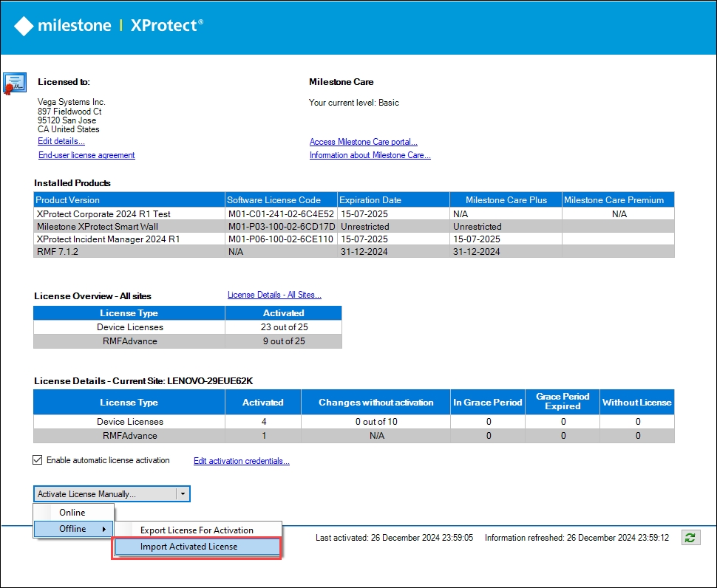
Task: Choose Import Activated License option
Action: 189,547
